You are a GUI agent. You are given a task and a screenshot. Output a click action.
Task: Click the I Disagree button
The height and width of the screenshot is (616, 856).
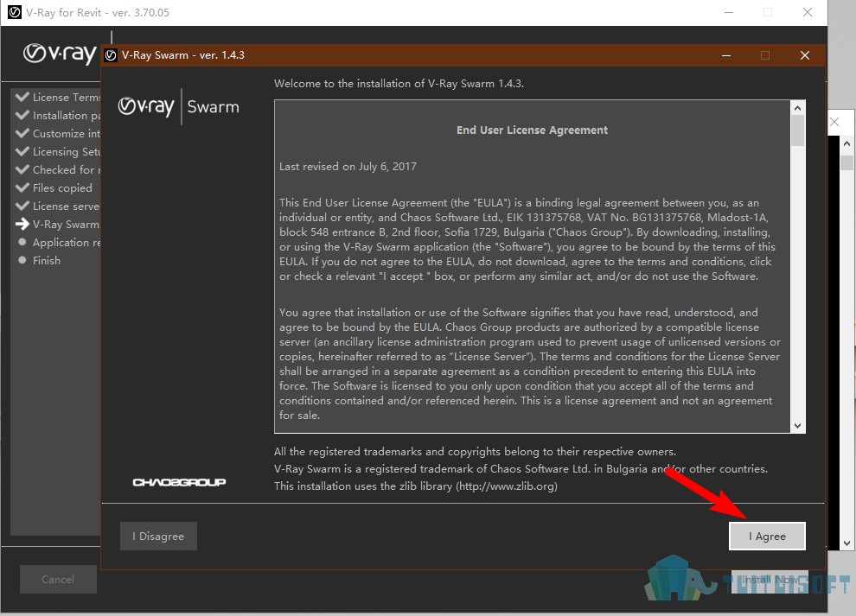pyautogui.click(x=158, y=537)
